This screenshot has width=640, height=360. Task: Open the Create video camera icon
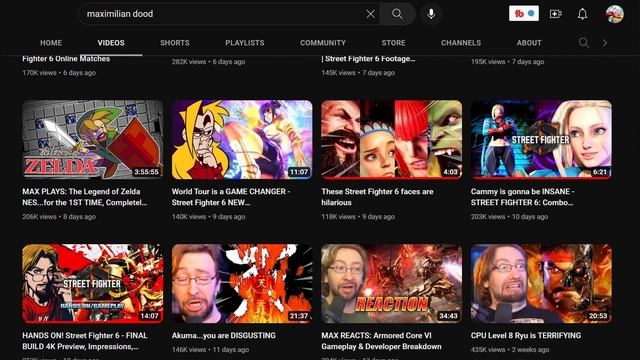[x=556, y=14]
